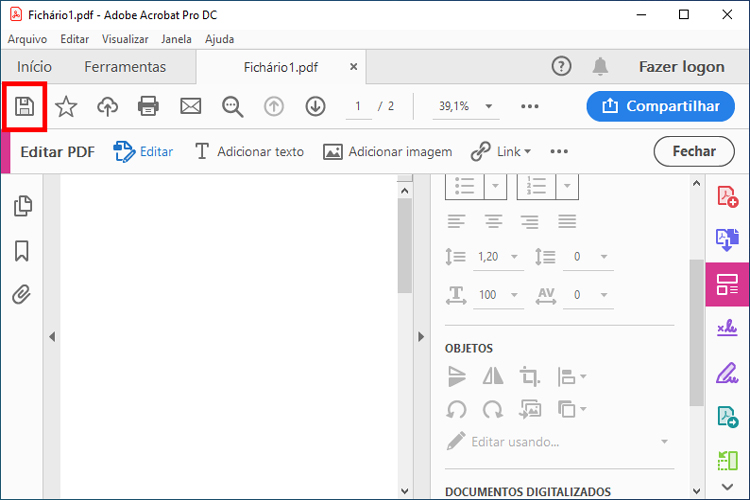This screenshot has height=500, width=750.
Task: Open numbered list style dropdown
Action: click(567, 186)
